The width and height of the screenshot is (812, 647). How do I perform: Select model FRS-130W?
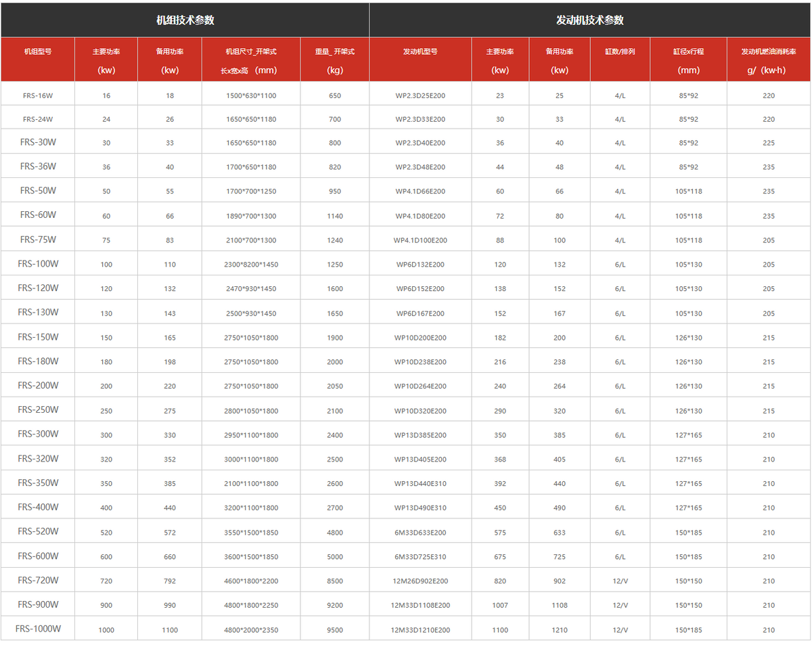38,313
